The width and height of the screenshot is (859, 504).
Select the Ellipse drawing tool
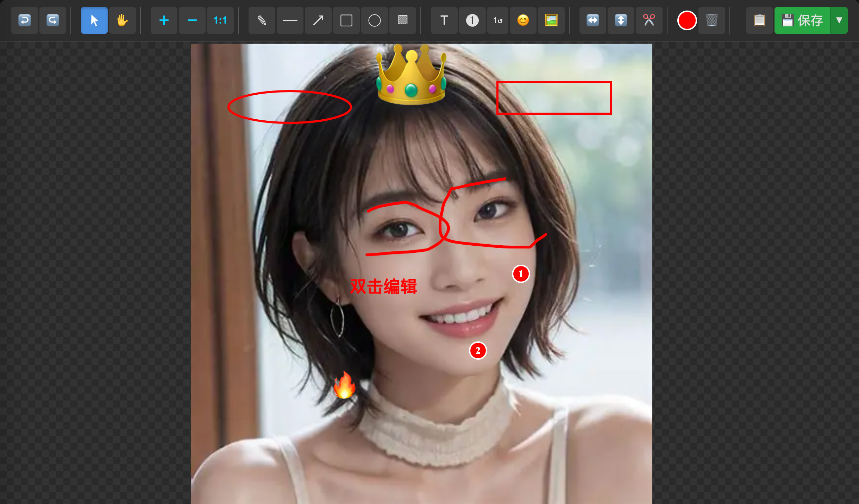(374, 20)
